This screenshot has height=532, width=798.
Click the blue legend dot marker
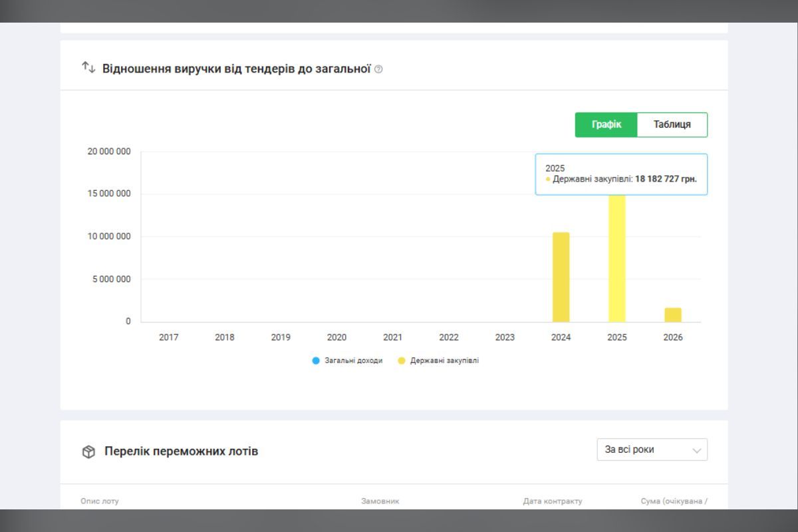pyautogui.click(x=317, y=360)
